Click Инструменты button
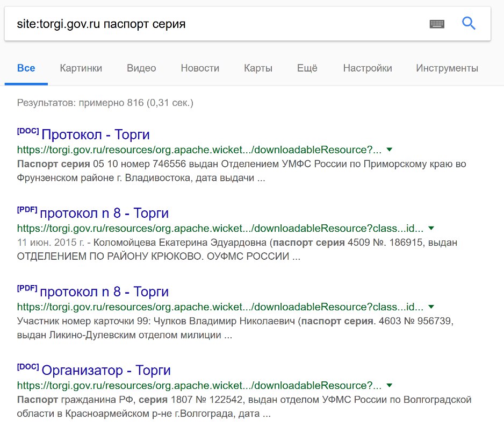This screenshot has width=504, height=433. click(447, 68)
